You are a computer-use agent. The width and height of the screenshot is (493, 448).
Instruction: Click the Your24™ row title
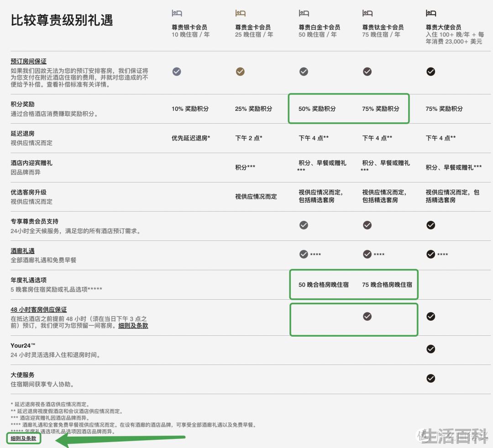tap(23, 346)
